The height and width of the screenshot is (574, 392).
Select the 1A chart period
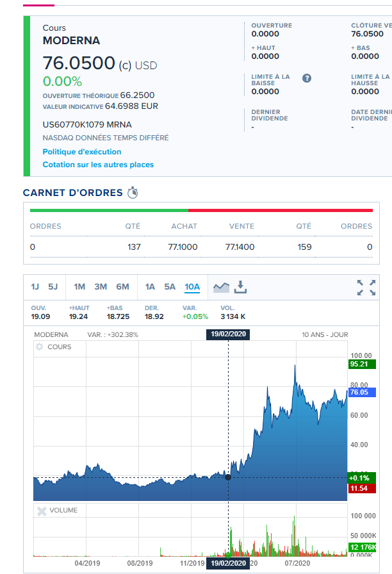click(x=150, y=286)
